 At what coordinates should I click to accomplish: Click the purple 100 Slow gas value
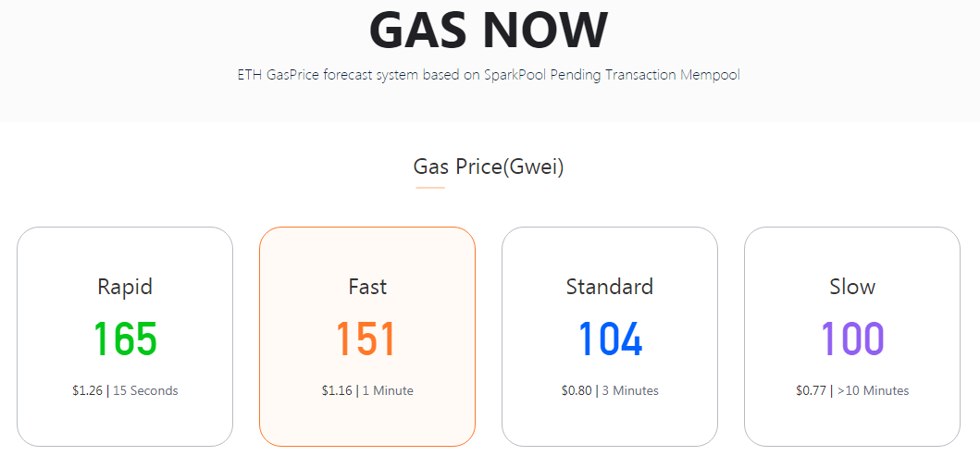click(x=852, y=339)
